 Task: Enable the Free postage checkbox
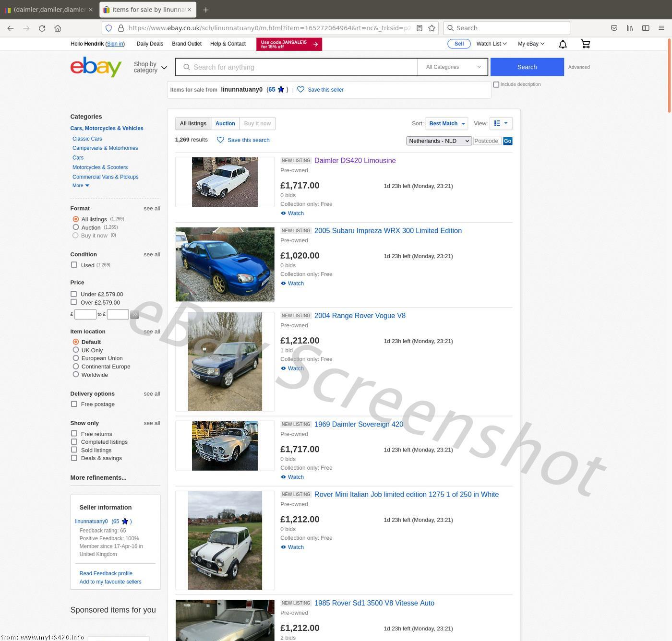[x=74, y=404]
